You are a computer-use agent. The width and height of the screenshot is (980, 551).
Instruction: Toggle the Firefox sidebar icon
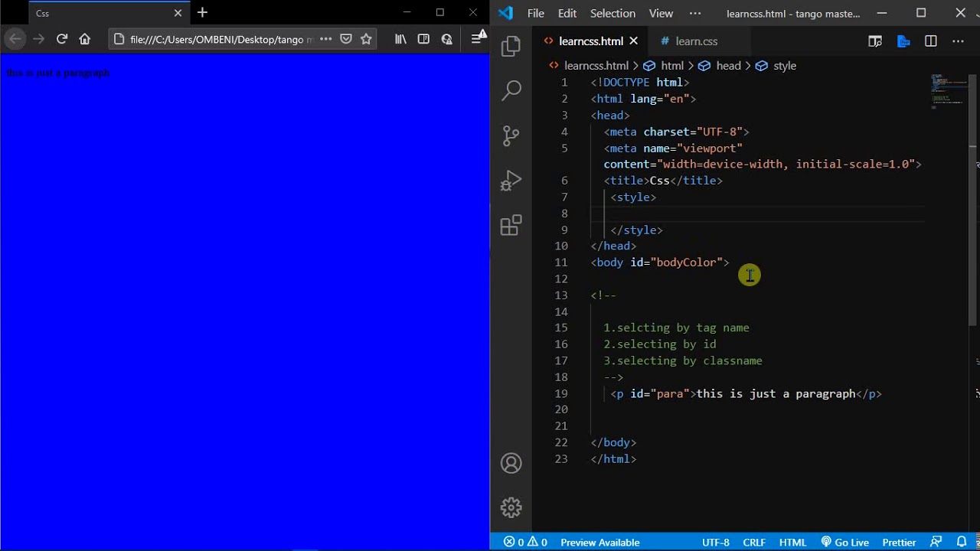pyautogui.click(x=423, y=39)
